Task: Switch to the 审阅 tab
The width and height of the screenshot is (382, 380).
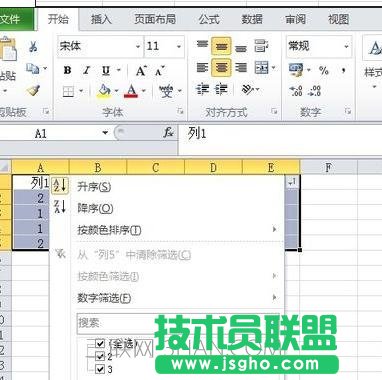Action: (x=295, y=19)
